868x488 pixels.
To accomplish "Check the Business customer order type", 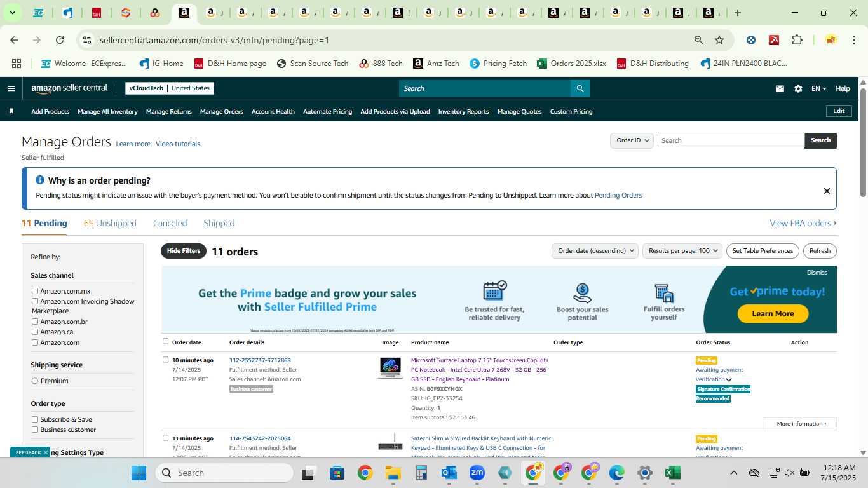I will coord(35,430).
